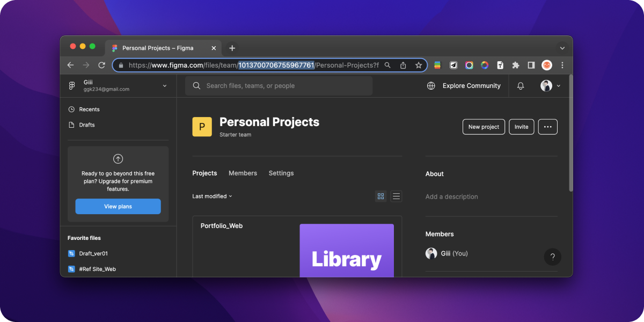This screenshot has width=644, height=322.
Task: Click the white document extension icon
Action: [500, 65]
